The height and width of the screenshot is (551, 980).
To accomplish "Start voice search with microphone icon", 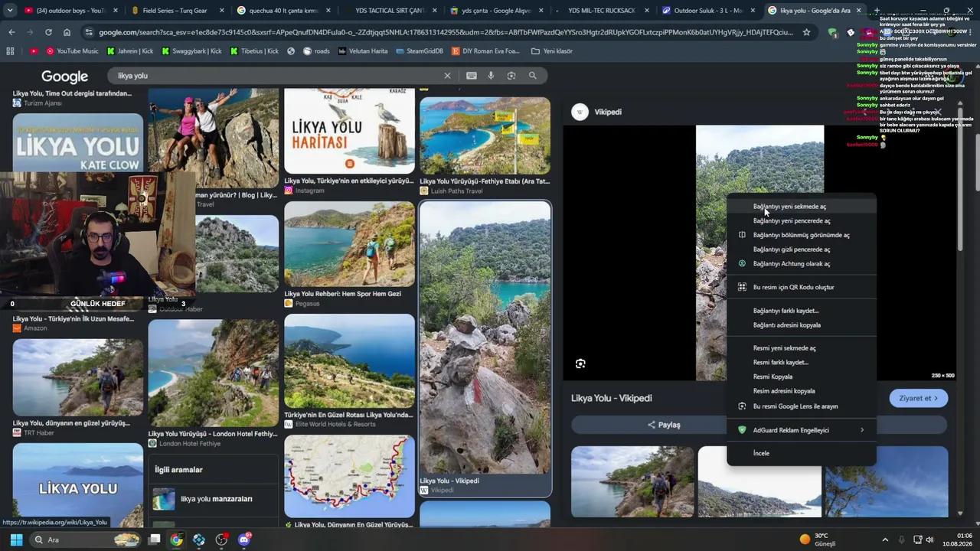I will click(x=491, y=76).
